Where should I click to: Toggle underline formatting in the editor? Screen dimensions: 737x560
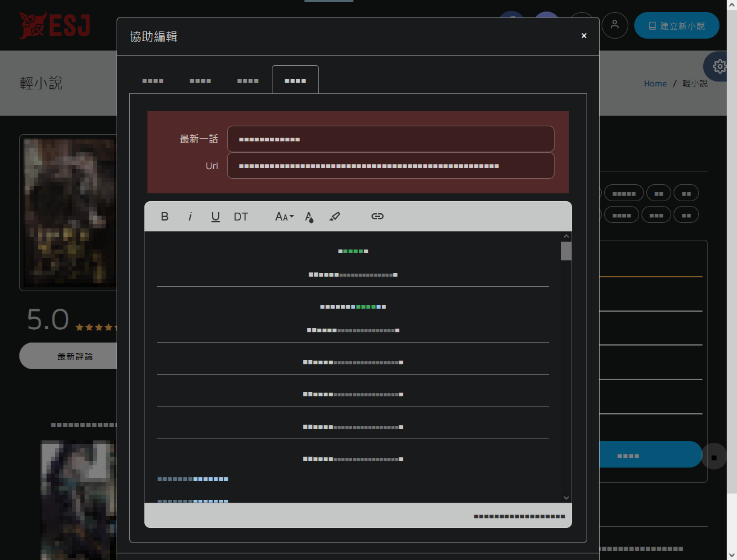(215, 216)
